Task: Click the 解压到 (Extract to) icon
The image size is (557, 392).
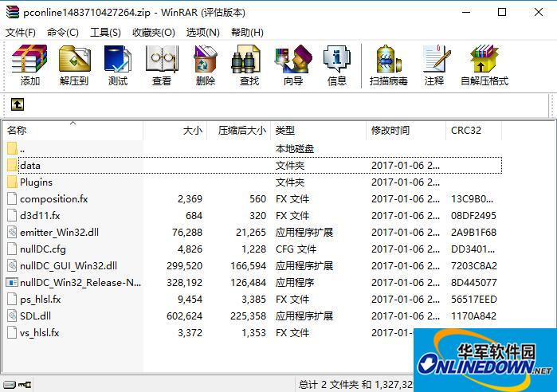Action: click(x=73, y=65)
